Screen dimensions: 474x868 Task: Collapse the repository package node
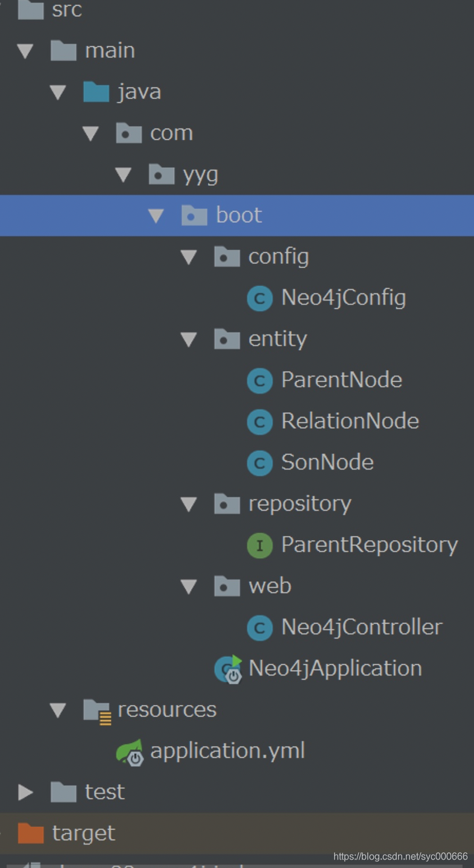189,503
